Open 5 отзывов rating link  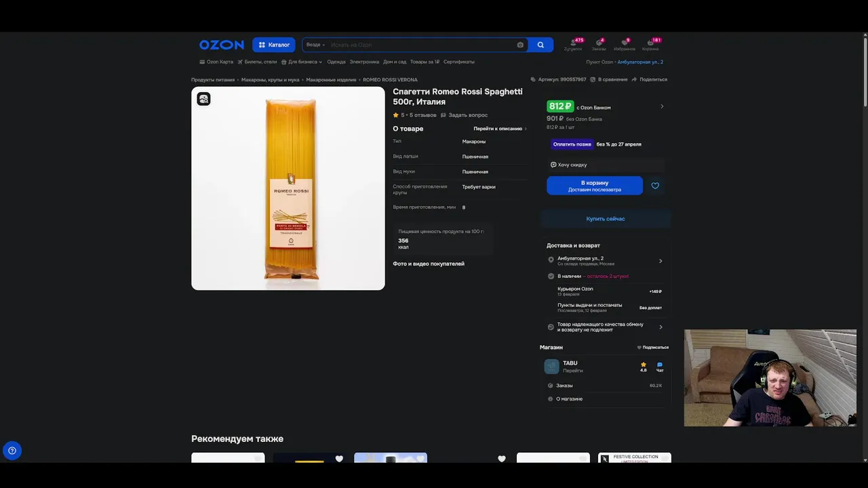pyautogui.click(x=415, y=115)
